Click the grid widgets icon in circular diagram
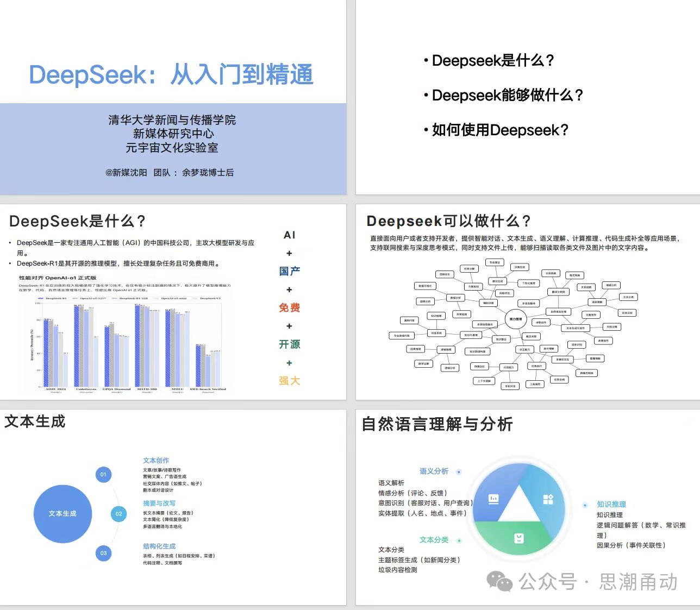This screenshot has width=700, height=610. click(x=548, y=499)
